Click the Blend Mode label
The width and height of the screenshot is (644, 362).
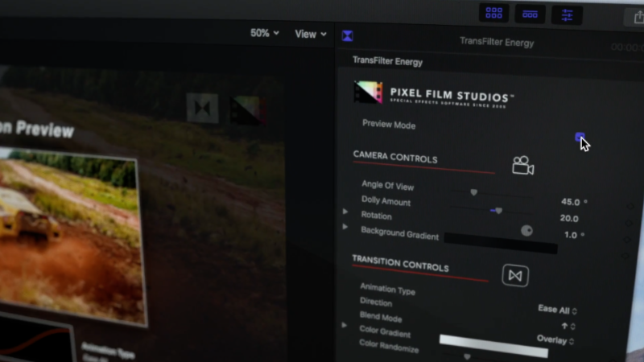381,316
